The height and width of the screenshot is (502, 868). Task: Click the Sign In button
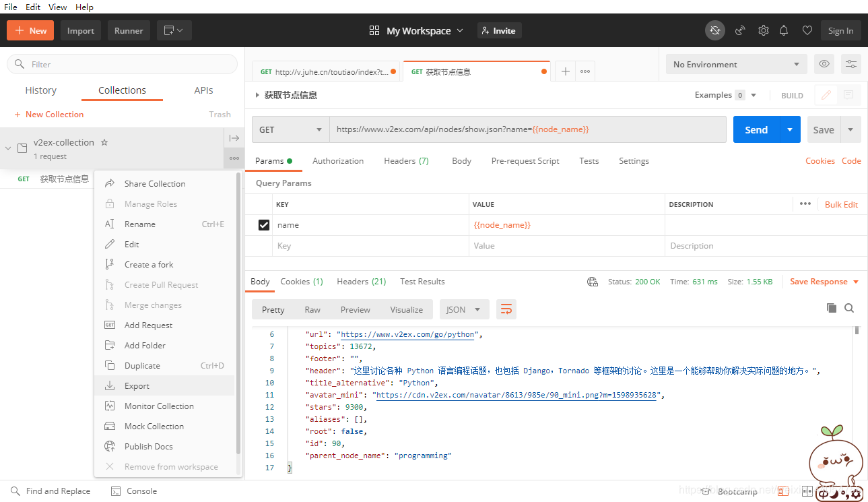coord(840,30)
